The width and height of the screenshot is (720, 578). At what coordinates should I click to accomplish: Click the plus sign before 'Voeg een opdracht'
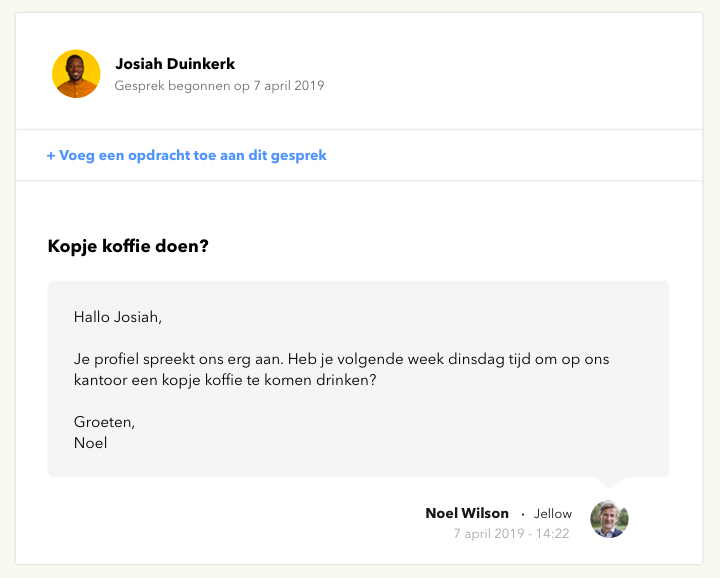[x=51, y=156]
